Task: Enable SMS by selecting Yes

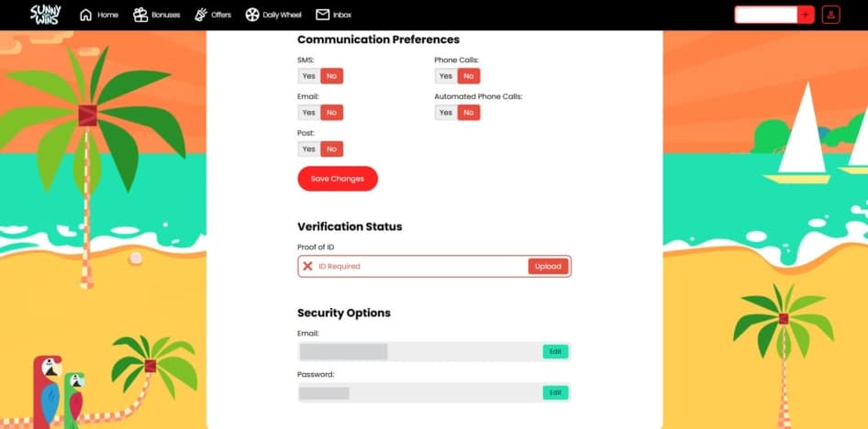Action: pyautogui.click(x=308, y=76)
